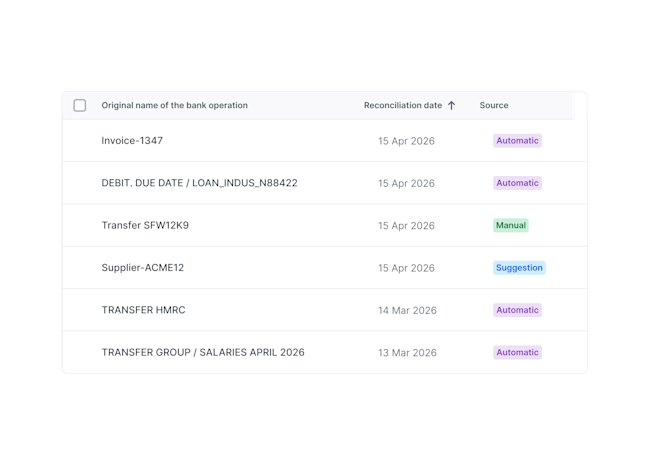Click Automatic badge on SALARIES APRIL row
The height and width of the screenshot is (464, 649).
[517, 352]
